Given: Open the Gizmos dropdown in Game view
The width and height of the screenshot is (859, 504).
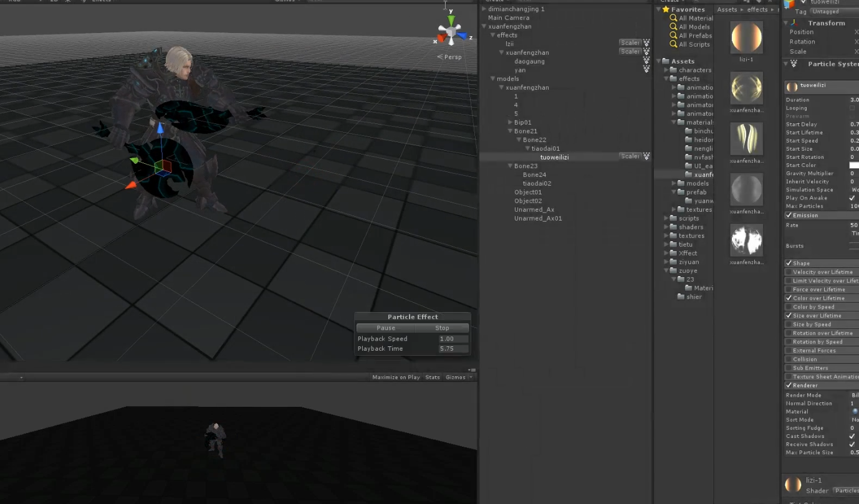Looking at the screenshot, I should click(459, 377).
